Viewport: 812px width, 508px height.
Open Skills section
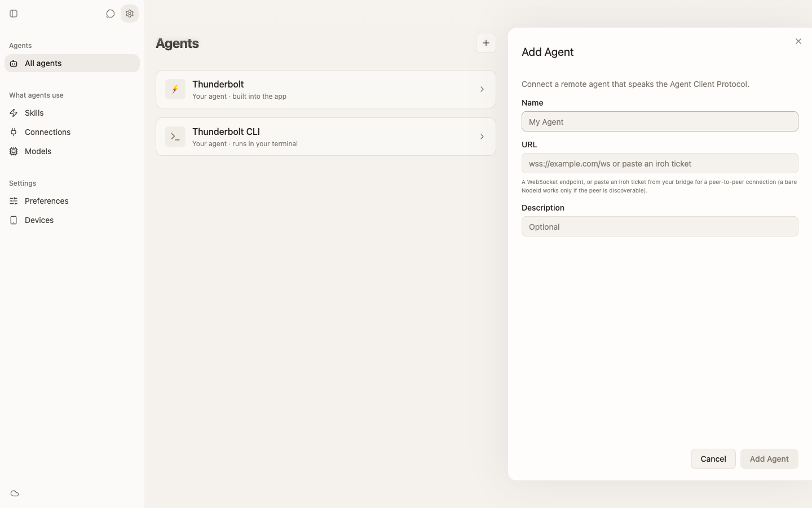click(x=72, y=113)
